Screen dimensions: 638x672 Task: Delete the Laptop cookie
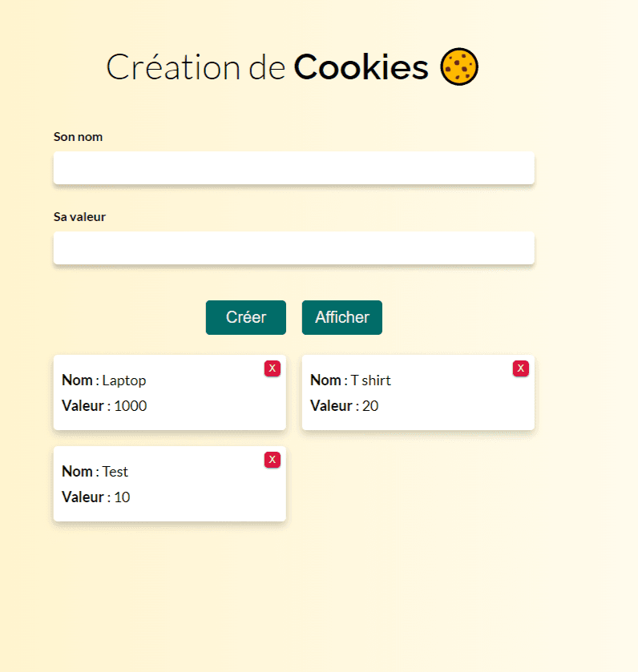(x=273, y=368)
